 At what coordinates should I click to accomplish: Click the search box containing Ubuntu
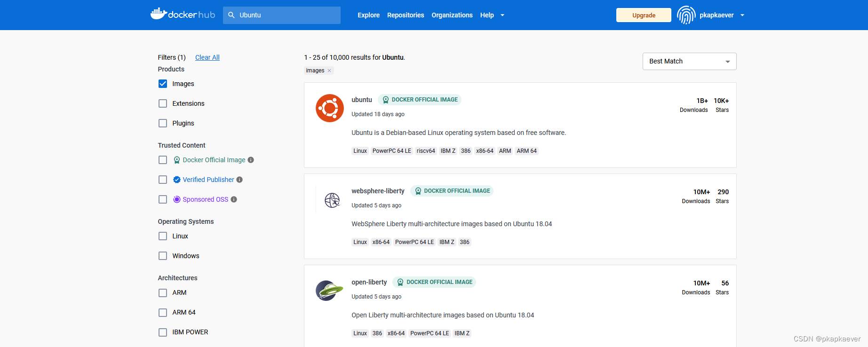[x=282, y=15]
